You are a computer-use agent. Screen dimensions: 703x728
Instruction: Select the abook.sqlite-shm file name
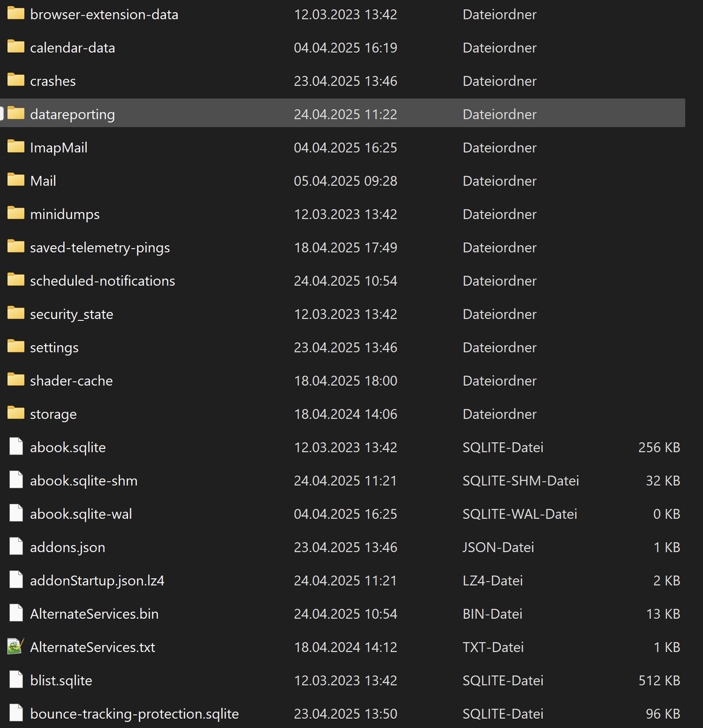pyautogui.click(x=84, y=481)
